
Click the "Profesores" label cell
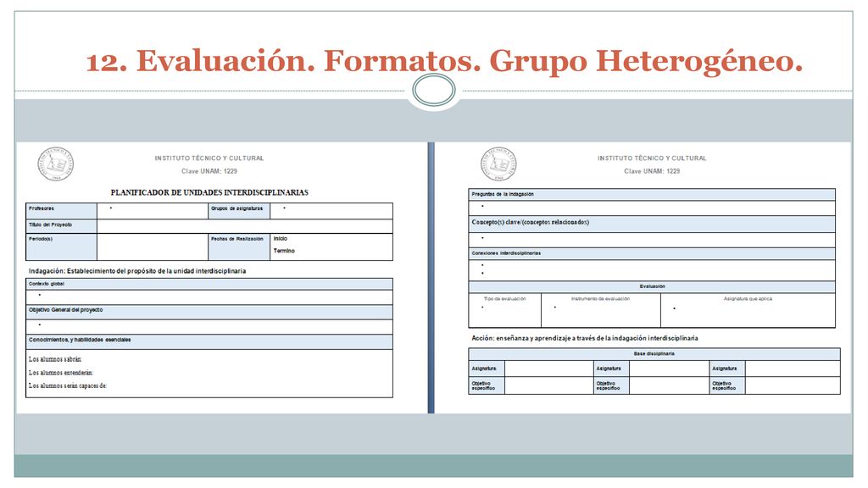click(61, 211)
